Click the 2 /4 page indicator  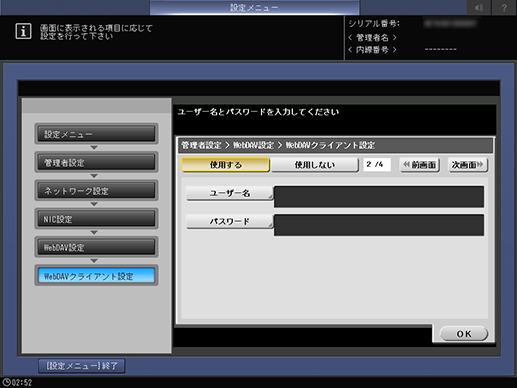pos(377,165)
